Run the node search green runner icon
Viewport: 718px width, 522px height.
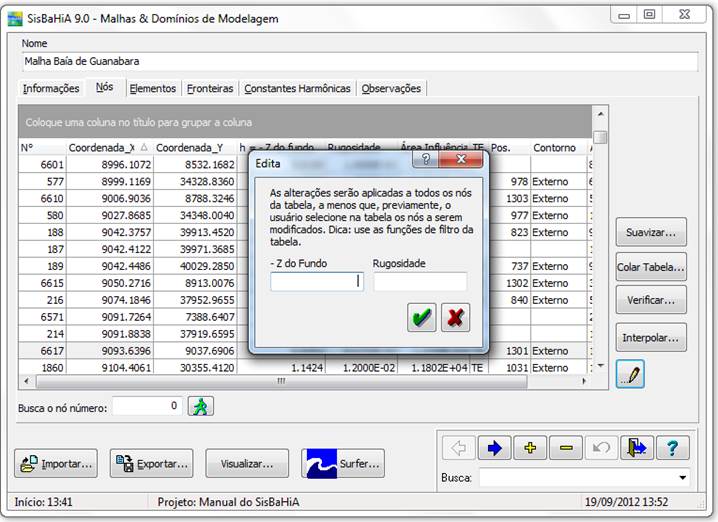point(201,406)
